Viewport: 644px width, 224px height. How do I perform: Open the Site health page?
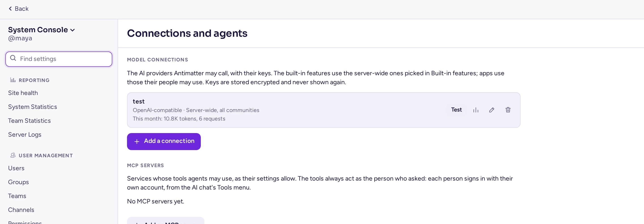[x=23, y=93]
